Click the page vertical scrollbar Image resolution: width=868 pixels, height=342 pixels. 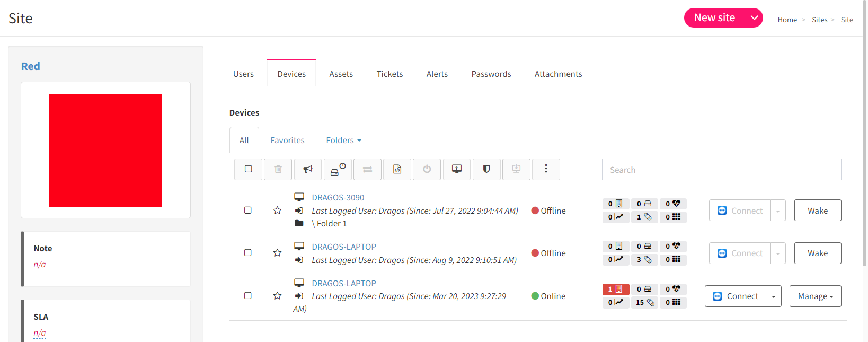pos(865,133)
